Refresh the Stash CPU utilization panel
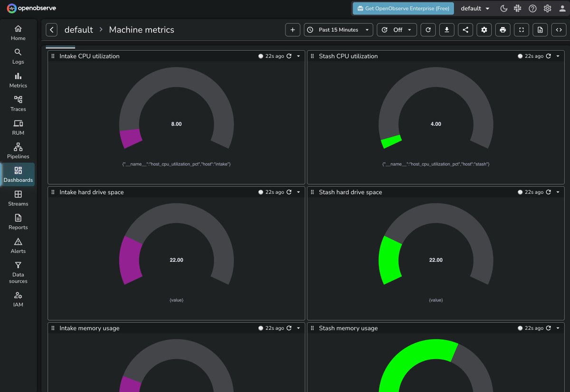The height and width of the screenshot is (392, 570). click(549, 56)
